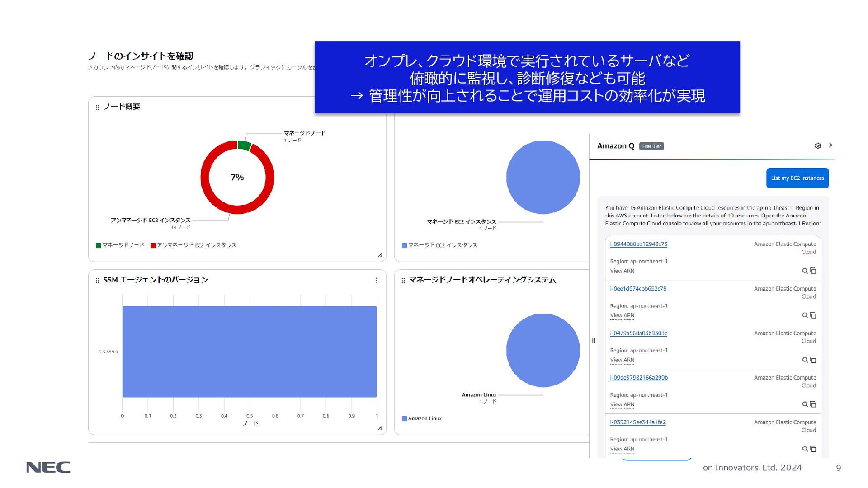Click copy icon for i-0392145ee344a1fe2

[813, 449]
